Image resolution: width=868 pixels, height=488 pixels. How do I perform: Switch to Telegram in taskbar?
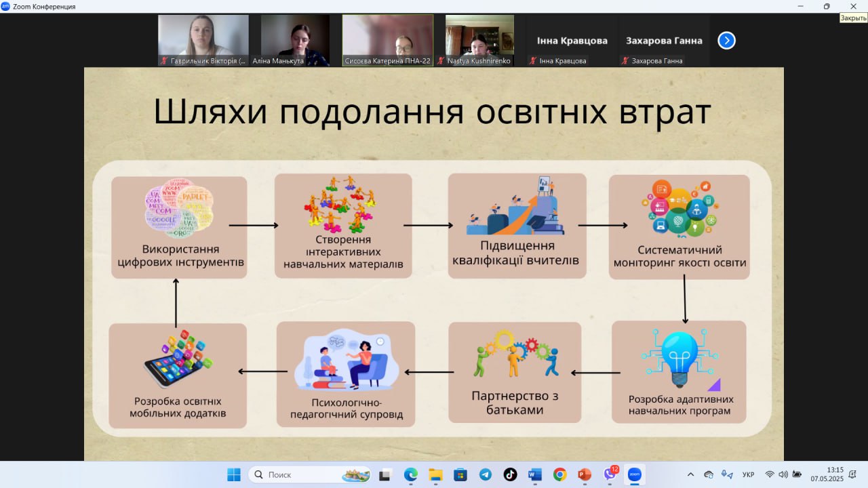pyautogui.click(x=486, y=474)
